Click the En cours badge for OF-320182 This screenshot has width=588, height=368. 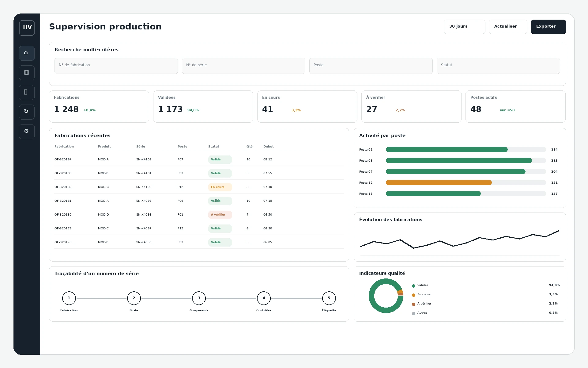[x=220, y=187]
